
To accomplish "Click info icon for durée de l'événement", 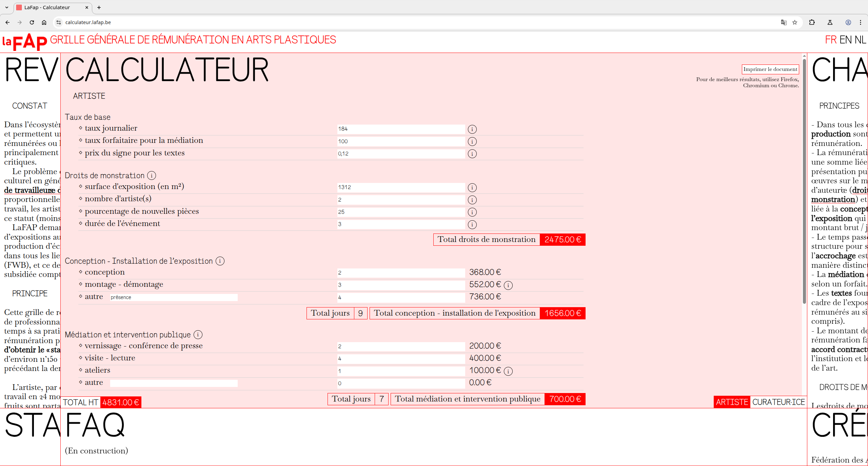I will (x=472, y=225).
